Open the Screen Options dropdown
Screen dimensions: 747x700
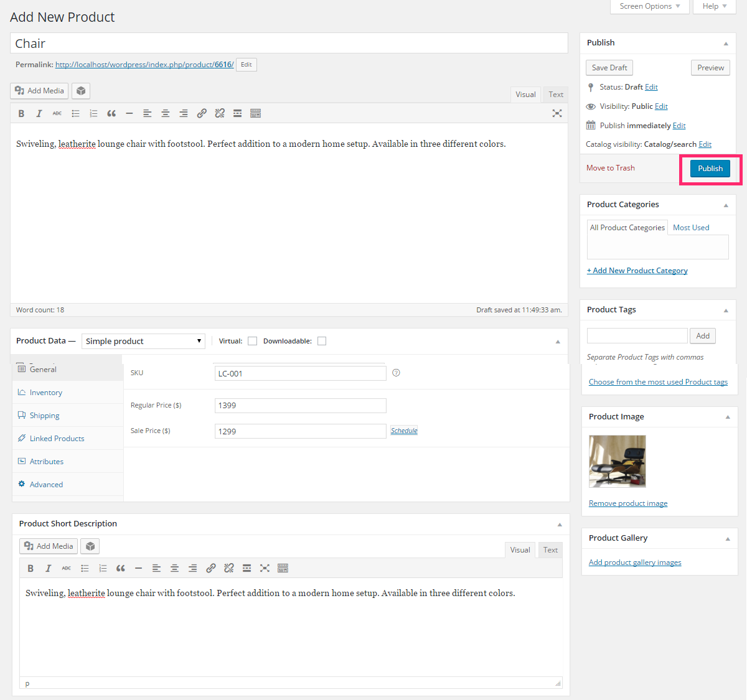(649, 6)
